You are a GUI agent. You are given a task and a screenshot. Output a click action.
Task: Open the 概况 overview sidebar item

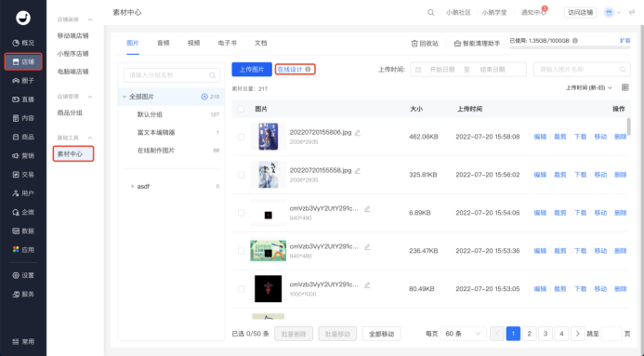pos(23,43)
